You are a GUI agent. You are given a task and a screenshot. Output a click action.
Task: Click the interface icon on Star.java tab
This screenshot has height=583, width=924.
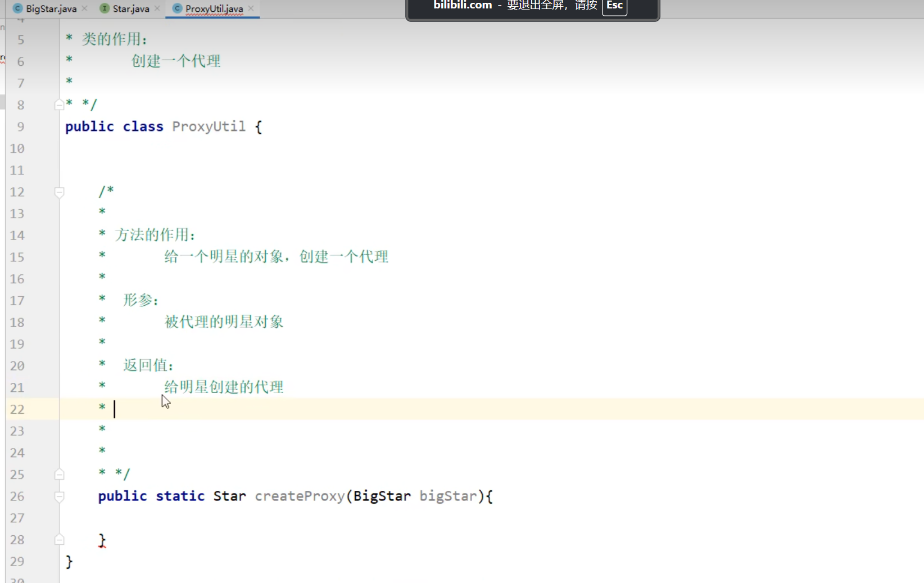tap(105, 8)
